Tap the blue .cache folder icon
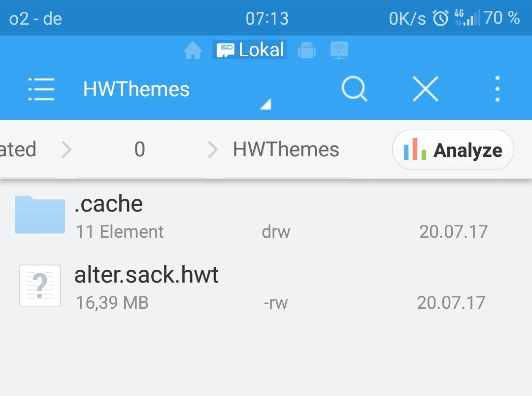 (x=40, y=215)
